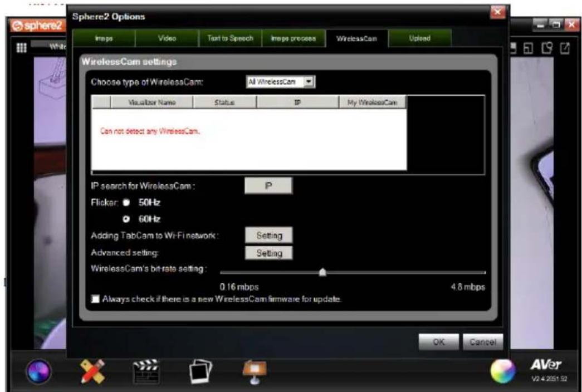Switch to the Upload tab

[x=420, y=38]
